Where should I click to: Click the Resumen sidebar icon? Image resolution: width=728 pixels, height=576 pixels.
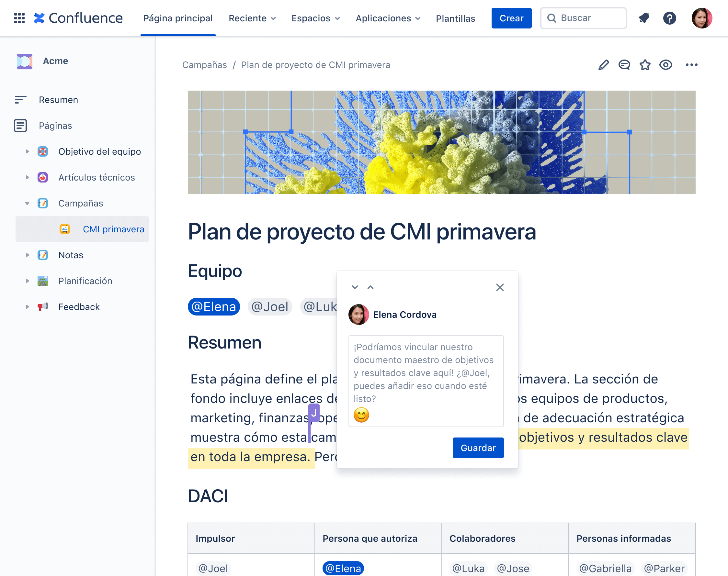tap(20, 99)
